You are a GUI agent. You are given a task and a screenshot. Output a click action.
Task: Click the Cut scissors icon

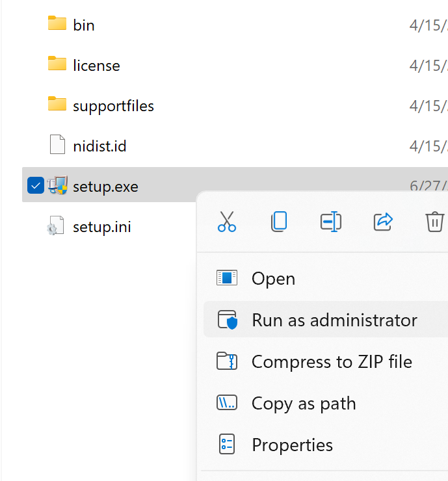(x=227, y=221)
